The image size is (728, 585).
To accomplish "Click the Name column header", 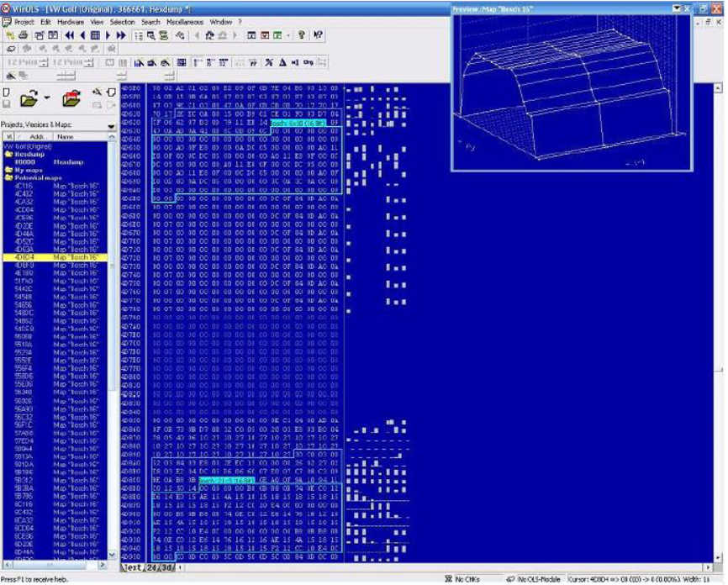I will click(x=66, y=136).
